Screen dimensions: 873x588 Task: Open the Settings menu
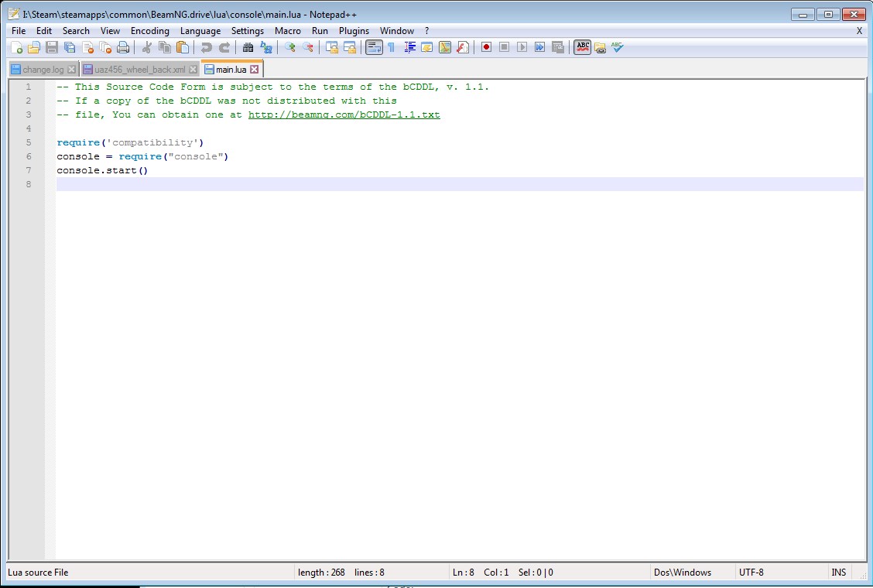tap(247, 31)
